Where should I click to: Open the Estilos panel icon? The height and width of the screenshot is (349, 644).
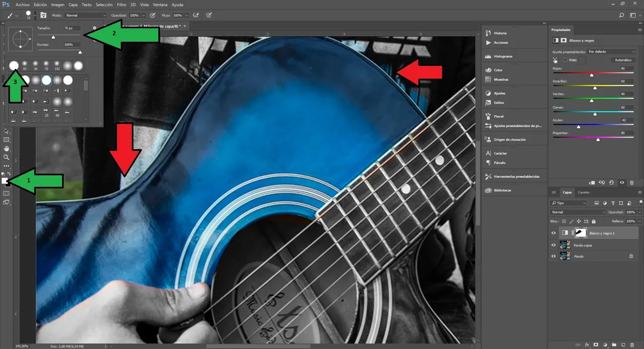488,103
